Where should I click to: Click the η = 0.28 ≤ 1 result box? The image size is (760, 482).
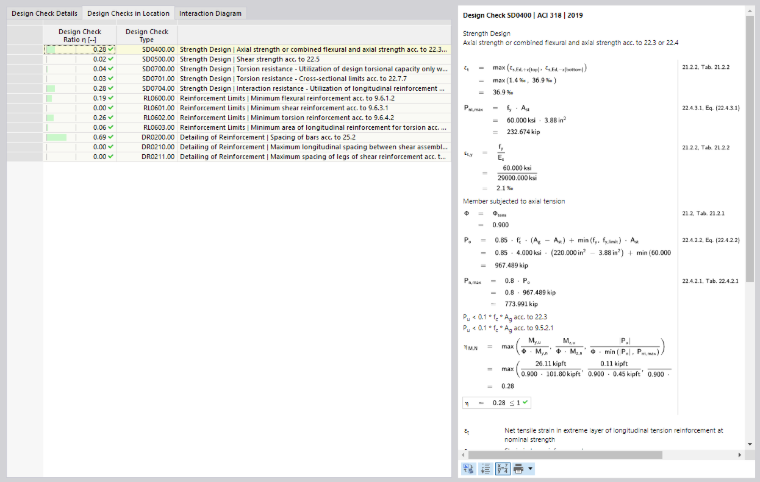click(x=496, y=402)
